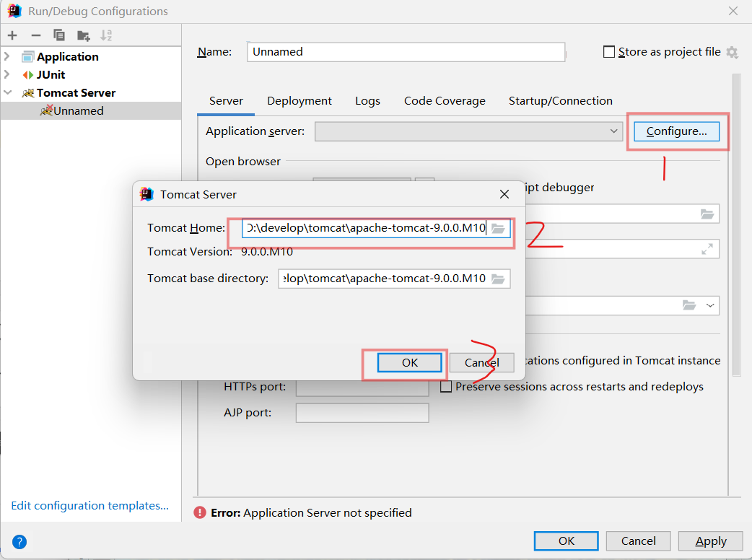Click OK in Run/Debug Configurations
The width and height of the screenshot is (752, 560).
point(566,541)
